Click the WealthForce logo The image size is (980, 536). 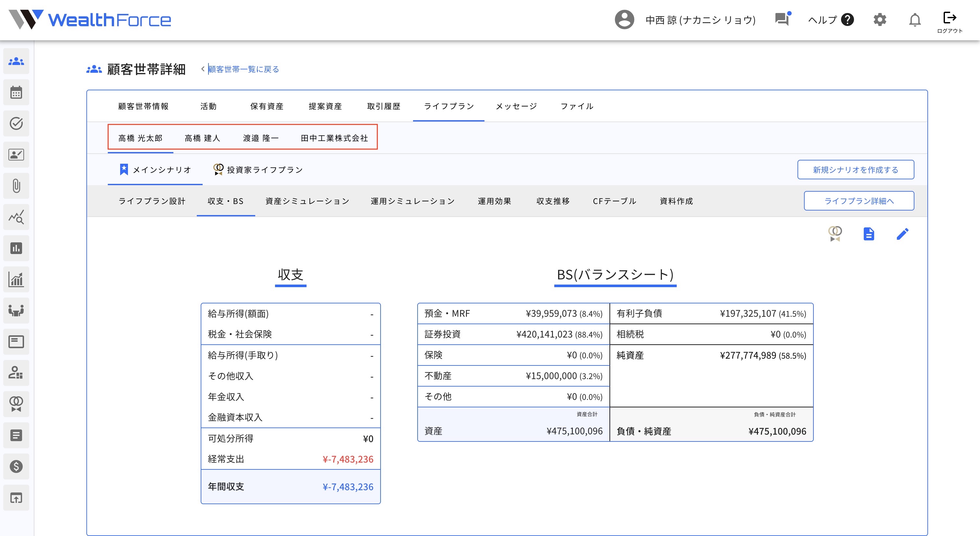[x=90, y=20]
